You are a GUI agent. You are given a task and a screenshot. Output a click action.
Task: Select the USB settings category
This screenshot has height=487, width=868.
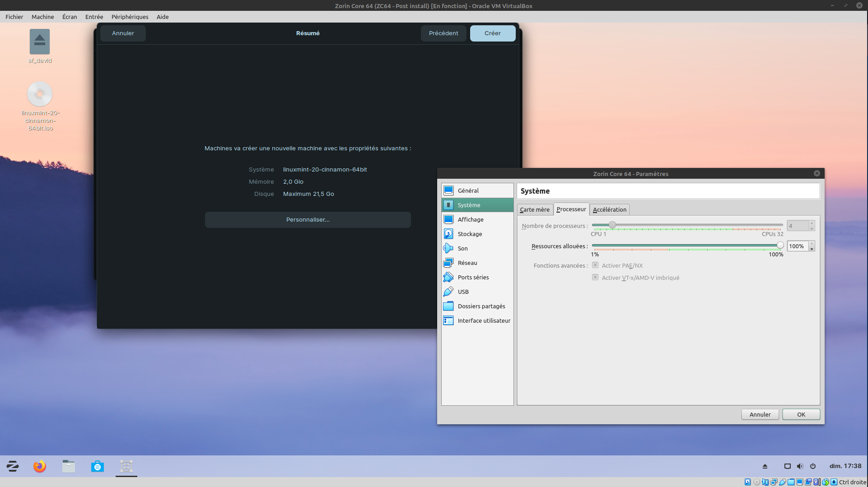click(x=463, y=292)
